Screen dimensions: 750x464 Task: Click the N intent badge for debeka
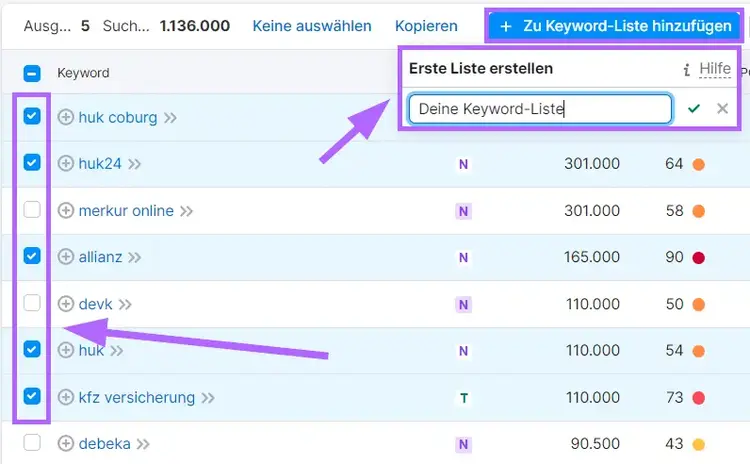[x=463, y=444]
